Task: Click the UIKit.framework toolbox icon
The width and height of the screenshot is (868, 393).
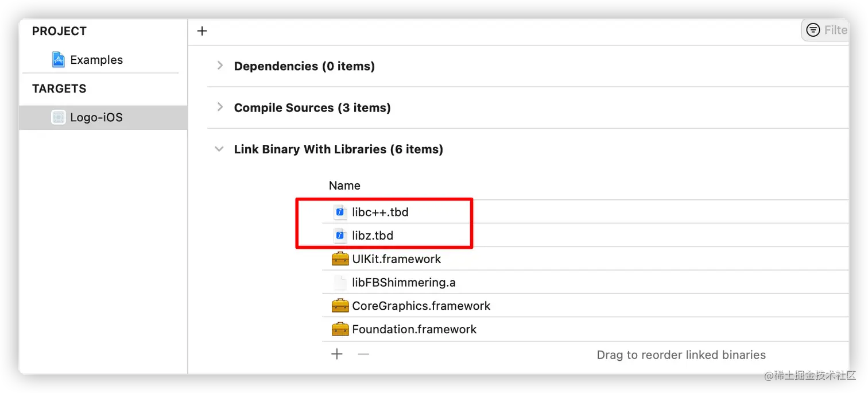Action: 340,259
